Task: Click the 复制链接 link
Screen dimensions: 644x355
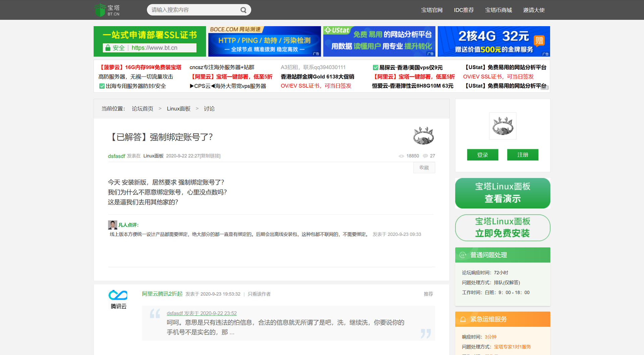Action: [x=211, y=156]
